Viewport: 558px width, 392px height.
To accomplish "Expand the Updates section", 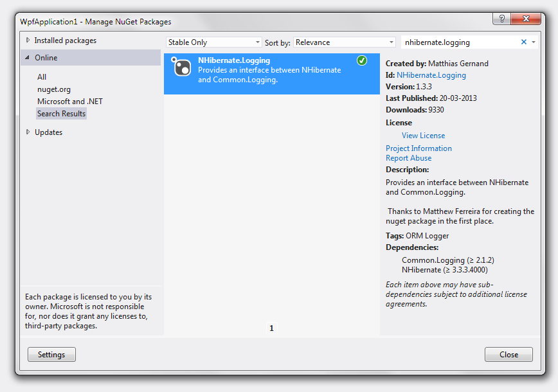I will (28, 132).
